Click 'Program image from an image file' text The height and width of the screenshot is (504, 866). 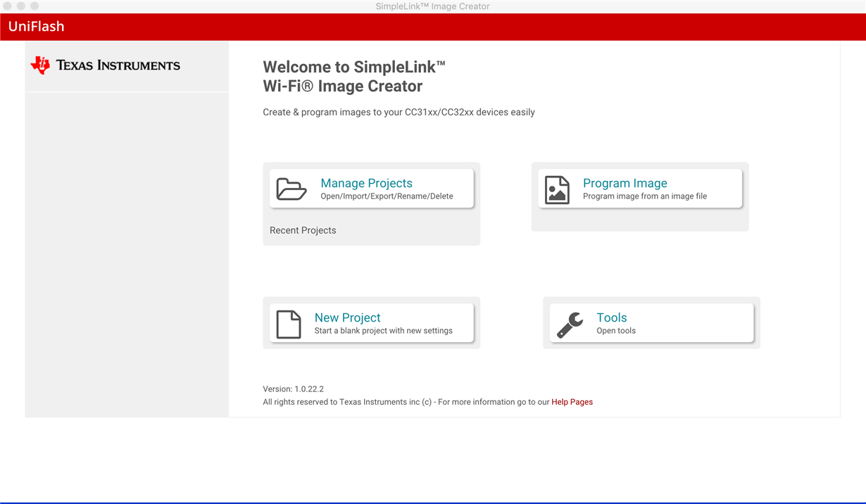click(x=645, y=196)
